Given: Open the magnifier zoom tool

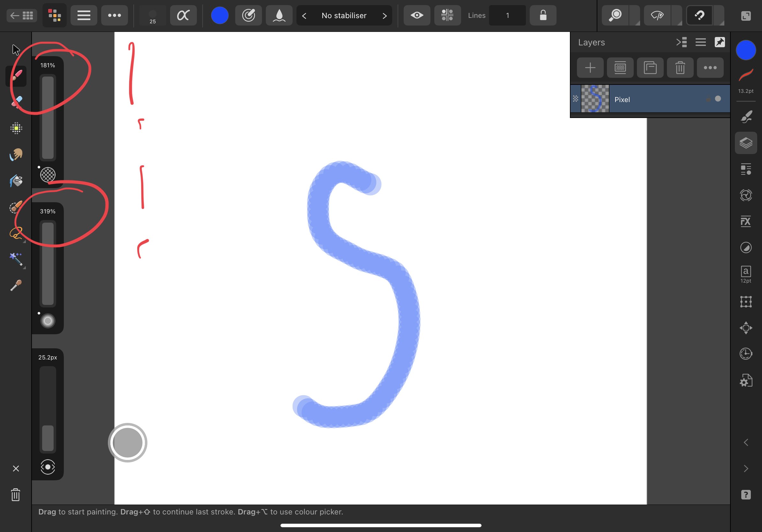Looking at the screenshot, I should tap(615, 15).
